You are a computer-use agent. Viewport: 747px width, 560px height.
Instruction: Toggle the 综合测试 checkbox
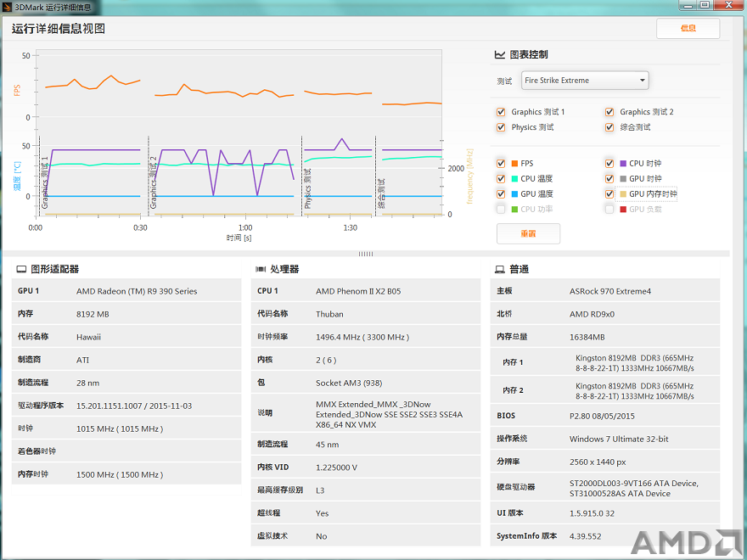click(609, 127)
